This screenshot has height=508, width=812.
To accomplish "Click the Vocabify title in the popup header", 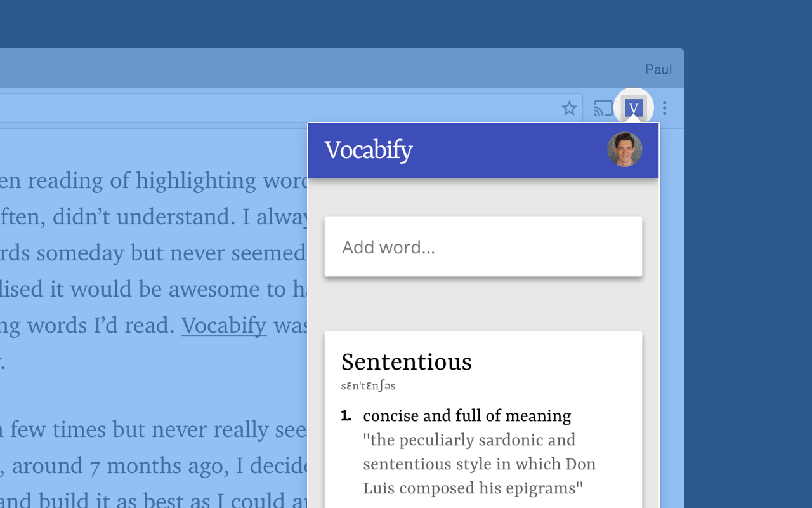I will point(369,150).
